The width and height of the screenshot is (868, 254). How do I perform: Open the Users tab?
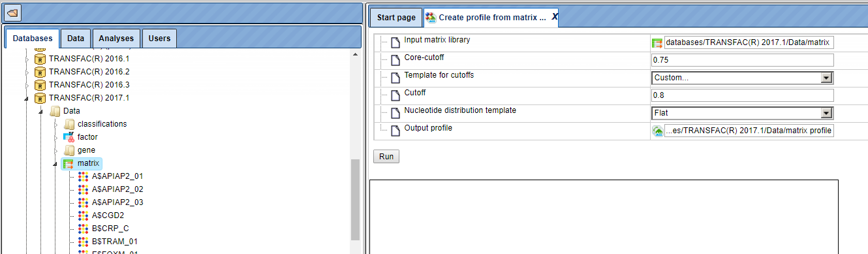[159, 39]
